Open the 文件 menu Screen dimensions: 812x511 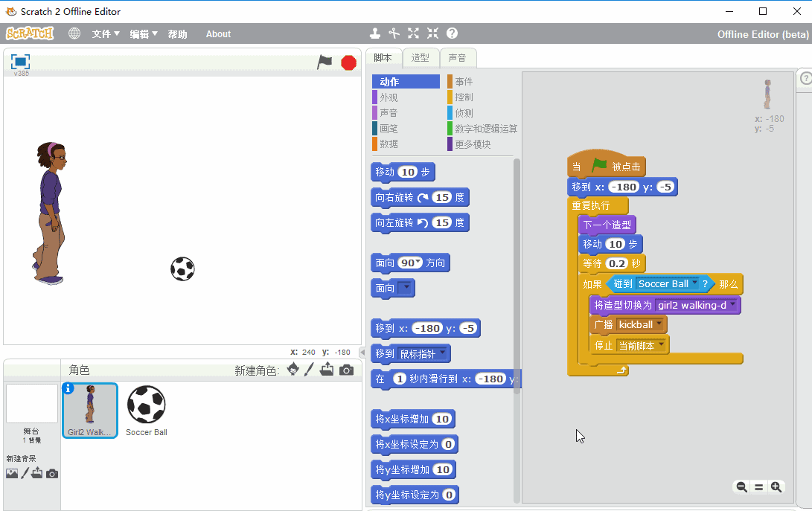(106, 34)
